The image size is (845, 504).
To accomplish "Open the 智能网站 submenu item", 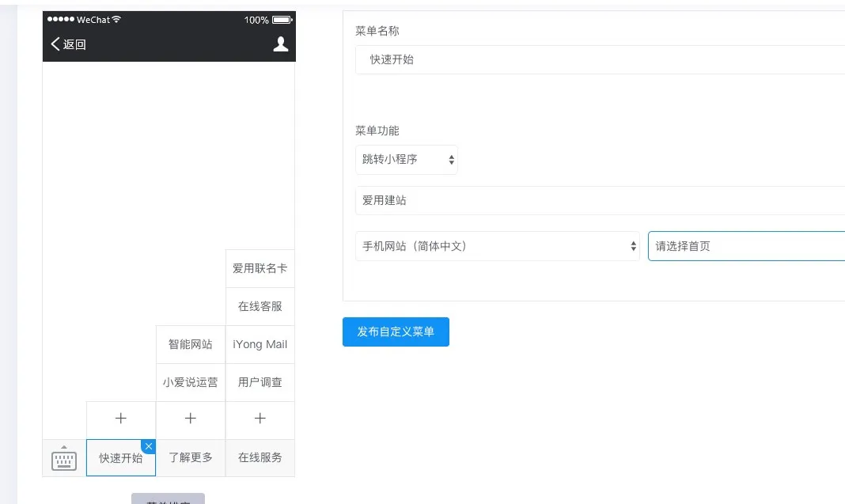I will pyautogui.click(x=190, y=344).
